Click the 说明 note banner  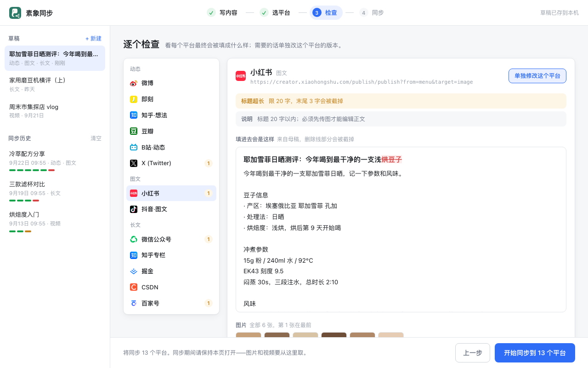[401, 119]
